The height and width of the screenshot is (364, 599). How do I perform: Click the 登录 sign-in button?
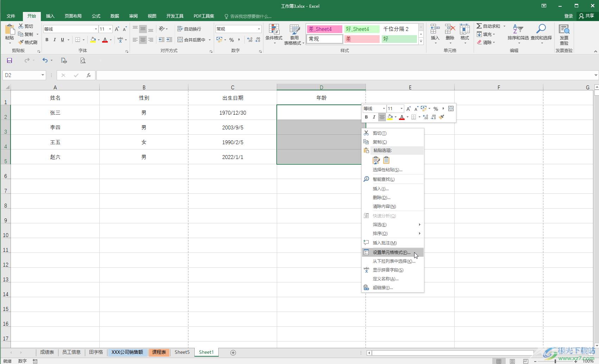[568, 16]
